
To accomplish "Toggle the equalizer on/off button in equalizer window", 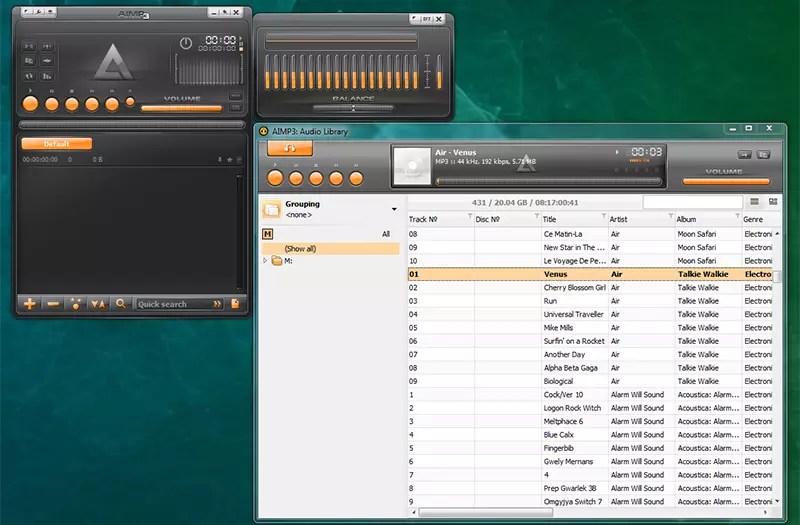I will click(427, 19).
